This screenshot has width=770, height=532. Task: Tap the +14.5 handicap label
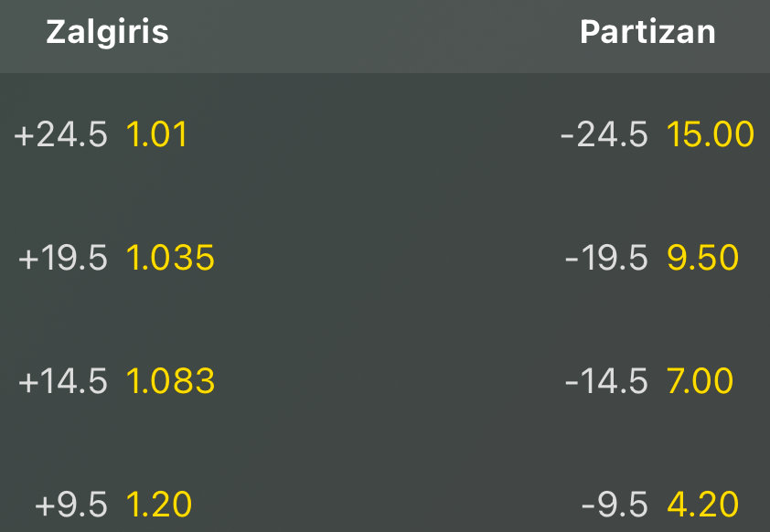click(x=62, y=381)
